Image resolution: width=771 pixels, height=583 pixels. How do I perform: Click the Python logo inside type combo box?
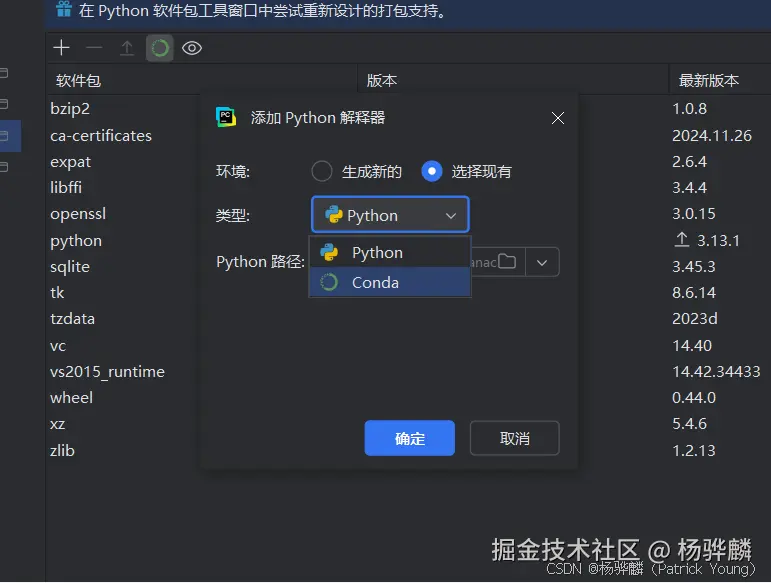333,215
